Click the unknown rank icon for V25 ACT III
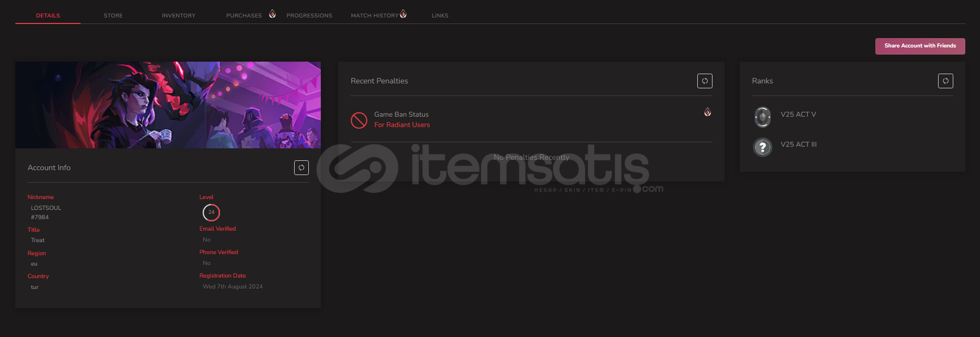Image resolution: width=980 pixels, height=337 pixels. (763, 147)
